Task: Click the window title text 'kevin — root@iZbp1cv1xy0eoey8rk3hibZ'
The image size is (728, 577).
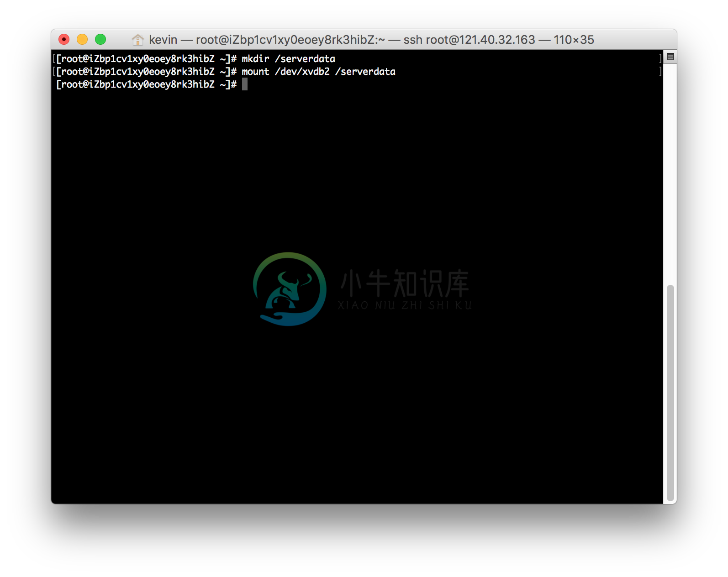Action: 263,40
